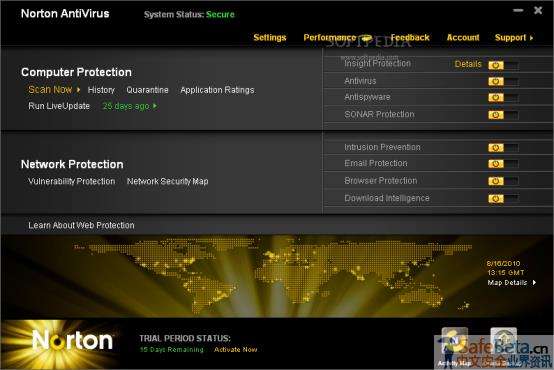
Task: Click the Norton logo
Action: (72, 340)
